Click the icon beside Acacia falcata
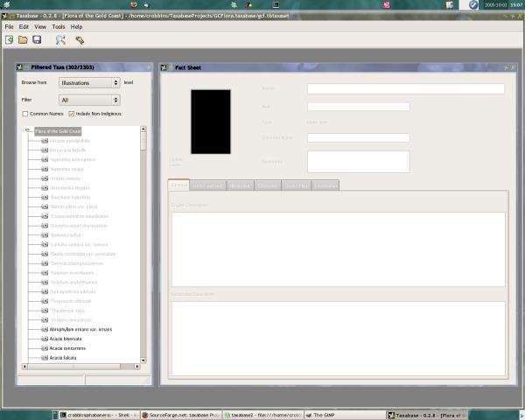 point(45,358)
